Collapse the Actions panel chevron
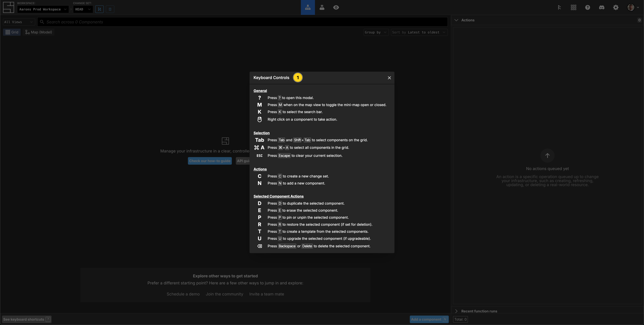The image size is (644, 325). pyautogui.click(x=456, y=20)
